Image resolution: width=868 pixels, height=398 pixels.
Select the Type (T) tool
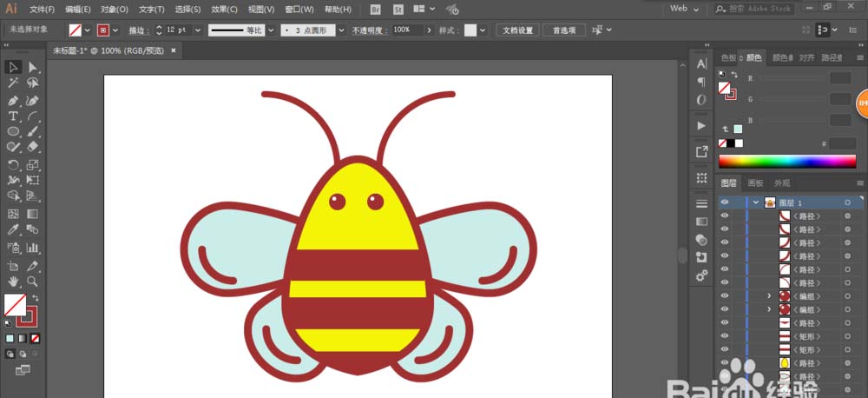(14, 116)
